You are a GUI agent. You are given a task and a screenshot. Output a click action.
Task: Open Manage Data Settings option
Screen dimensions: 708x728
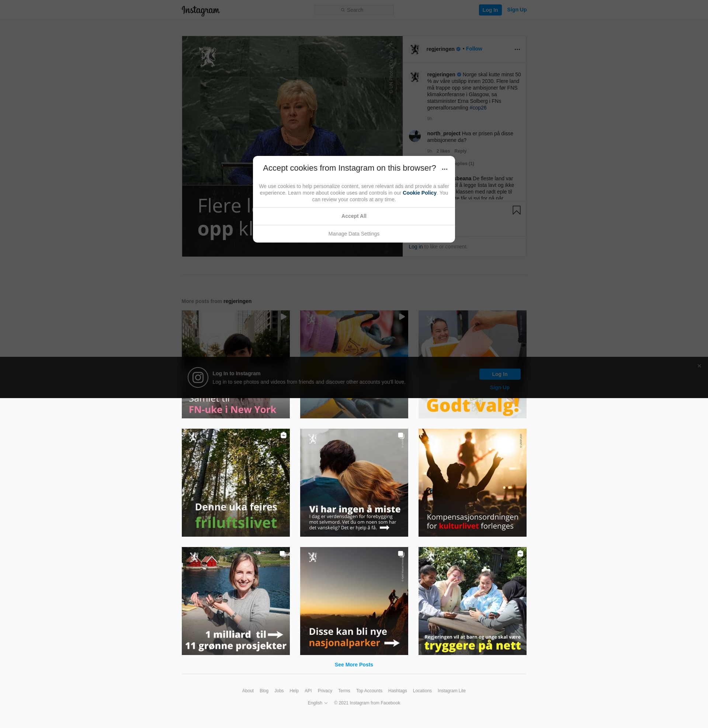pyautogui.click(x=354, y=234)
